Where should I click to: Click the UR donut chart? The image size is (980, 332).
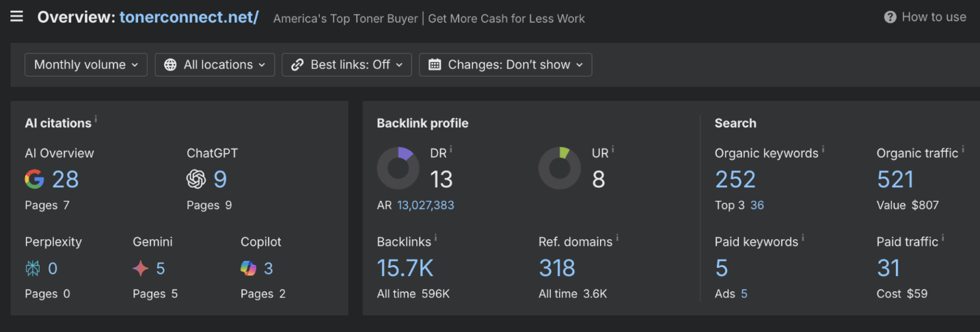[560, 168]
